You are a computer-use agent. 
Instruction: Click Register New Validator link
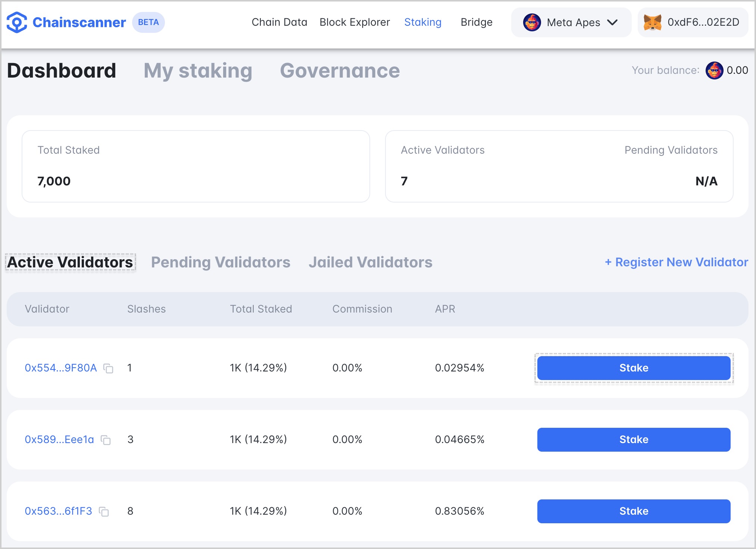click(x=677, y=262)
